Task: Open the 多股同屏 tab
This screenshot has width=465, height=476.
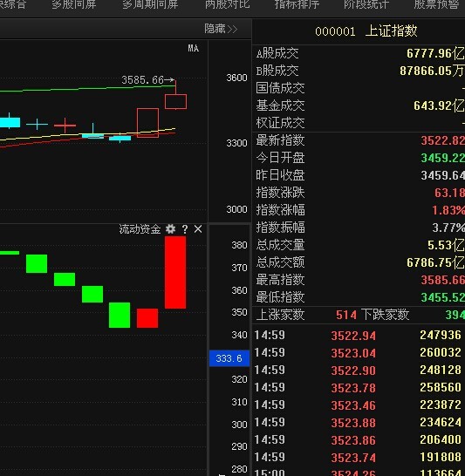Action: point(74,4)
